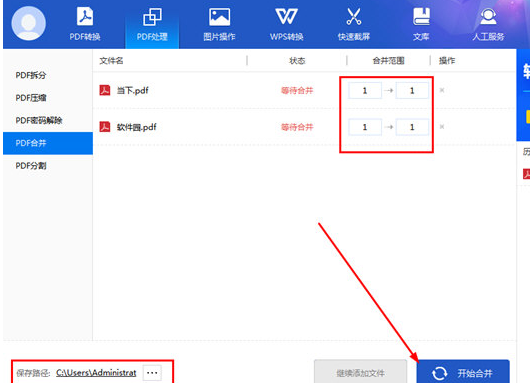Image resolution: width=530 pixels, height=383 pixels.
Task: Remove 软件园.pdf with its X icon
Action: [442, 127]
